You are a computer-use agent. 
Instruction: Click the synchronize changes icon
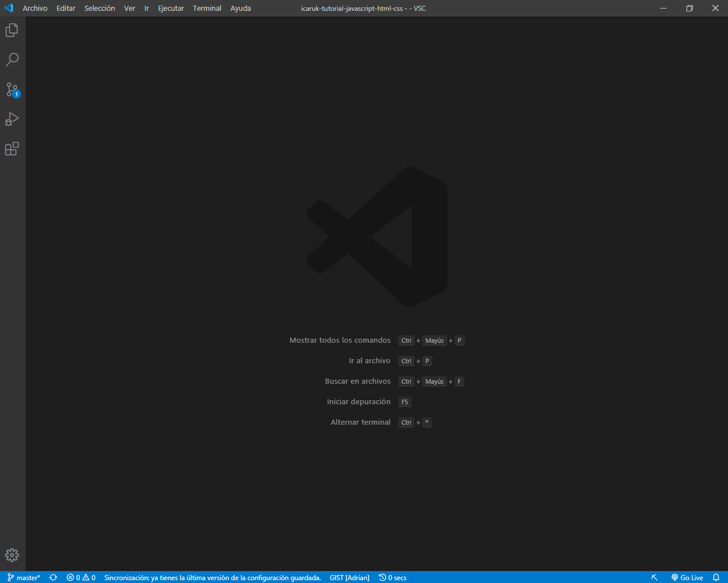pos(53,577)
